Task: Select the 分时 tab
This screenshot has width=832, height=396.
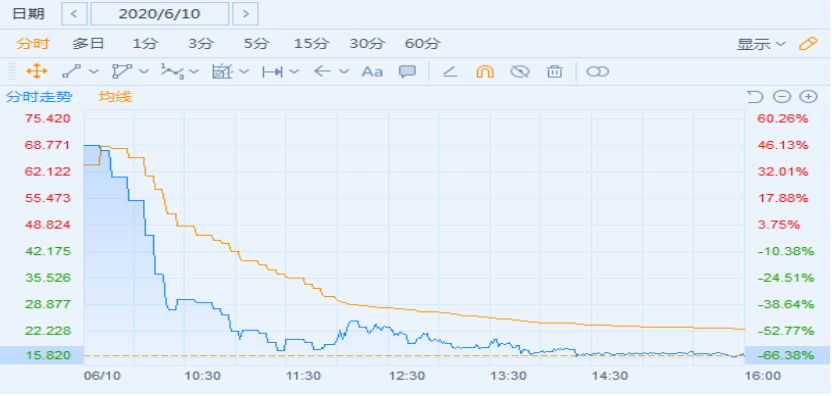Action: click(32, 44)
